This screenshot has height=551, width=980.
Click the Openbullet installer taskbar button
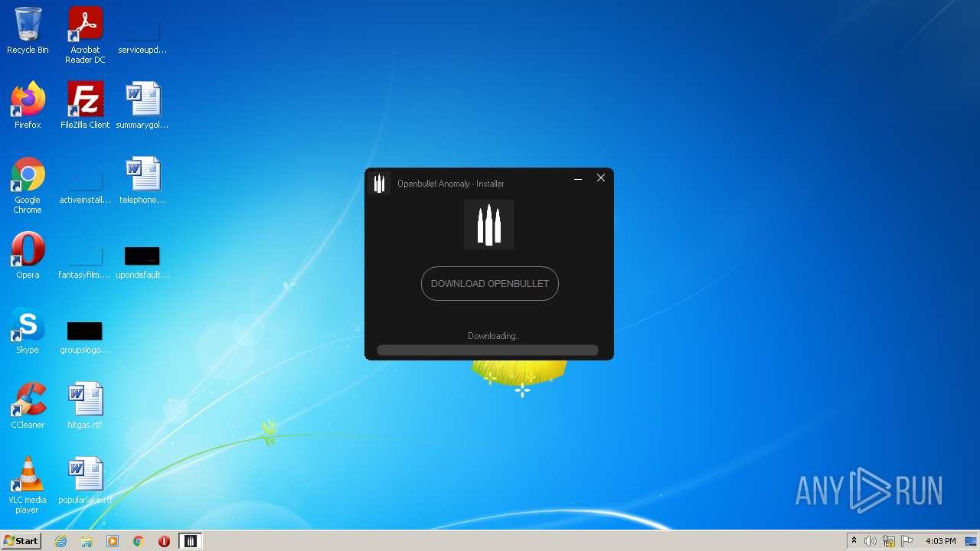coord(190,541)
